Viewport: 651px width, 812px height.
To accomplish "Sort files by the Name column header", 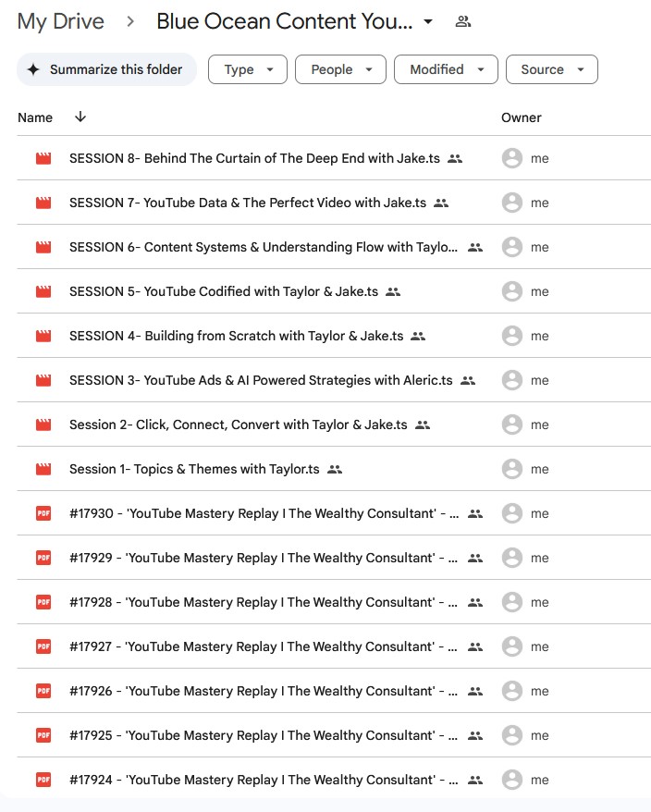I will pos(35,117).
